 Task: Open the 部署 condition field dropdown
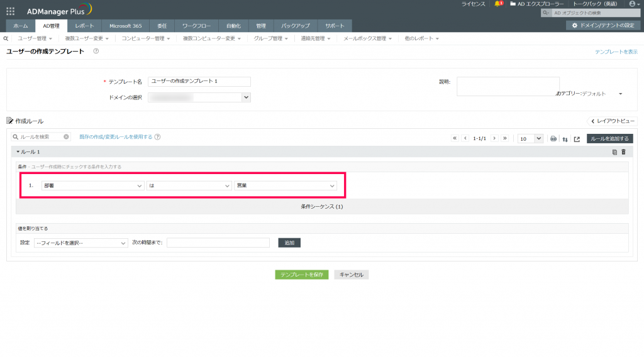tap(92, 186)
